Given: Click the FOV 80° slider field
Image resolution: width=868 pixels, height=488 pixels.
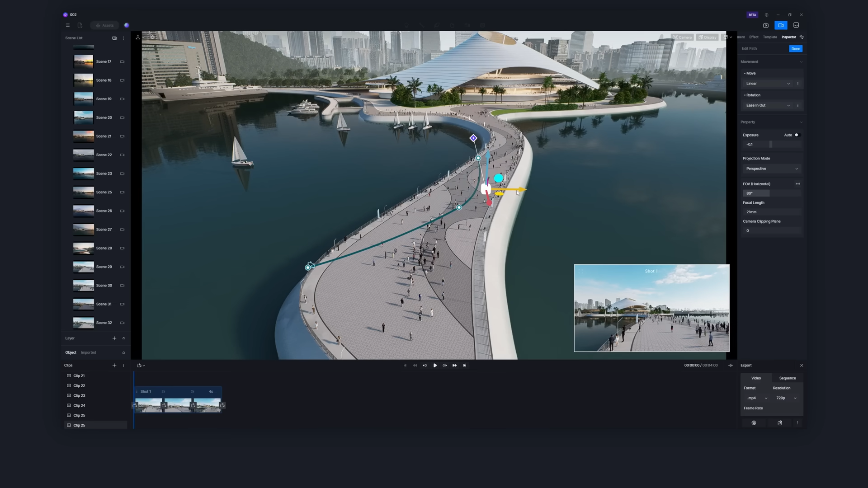Looking at the screenshot, I should 772,193.
